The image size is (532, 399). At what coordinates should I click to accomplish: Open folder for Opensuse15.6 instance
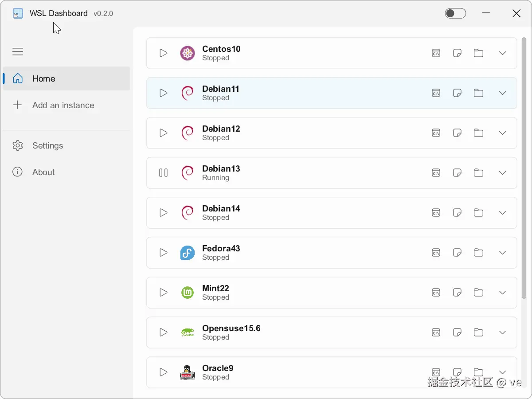478,332
